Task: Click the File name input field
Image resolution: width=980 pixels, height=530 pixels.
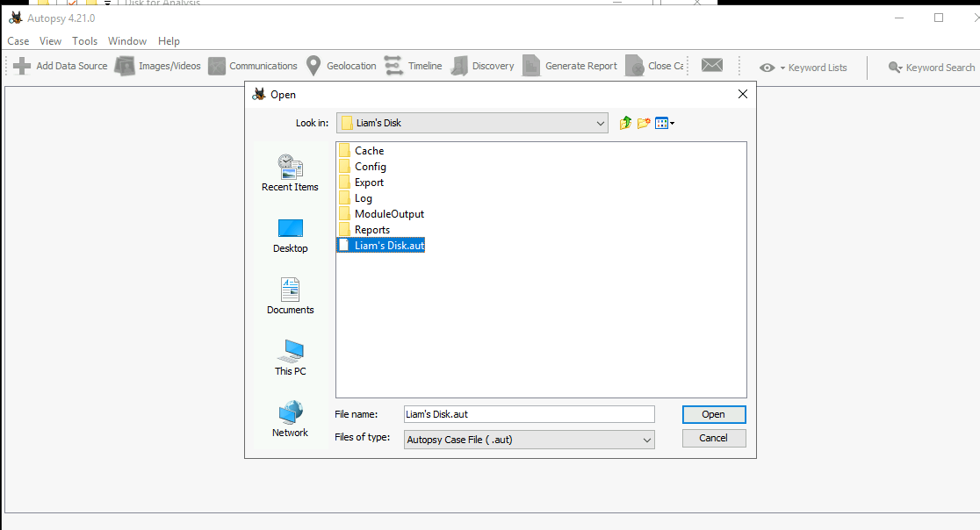Action: coord(529,414)
